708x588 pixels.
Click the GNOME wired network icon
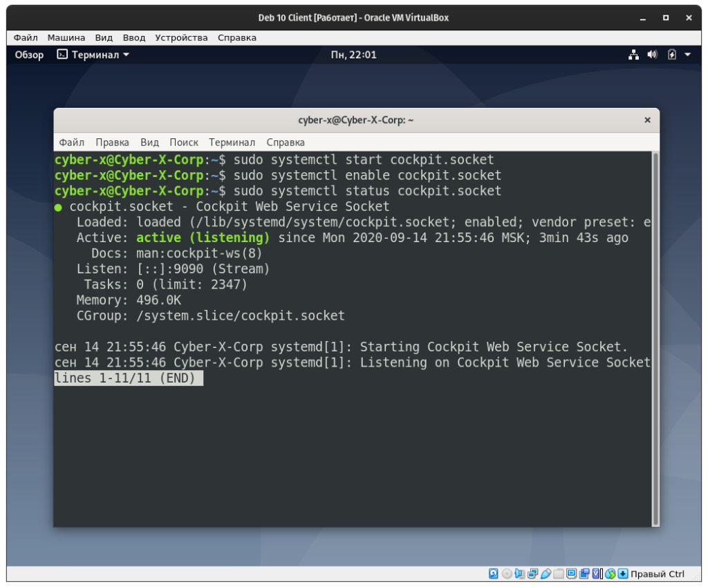pos(633,55)
